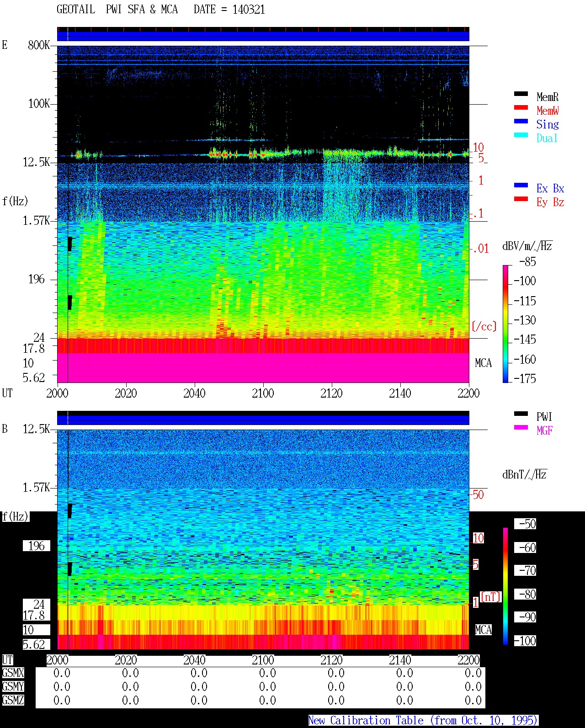Click the GEOTAIL PWI SFA & MCA title
585x728 pixels.
[x=117, y=10]
